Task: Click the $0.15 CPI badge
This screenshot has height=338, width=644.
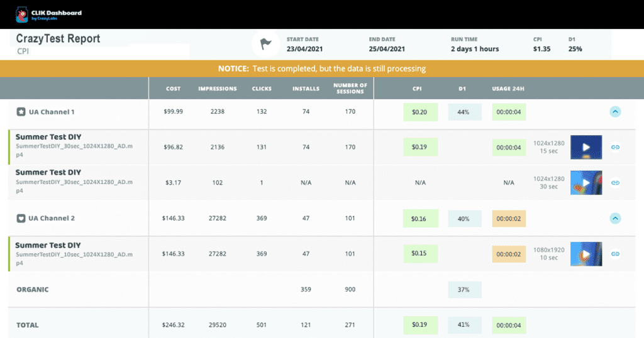Action: tap(420, 254)
